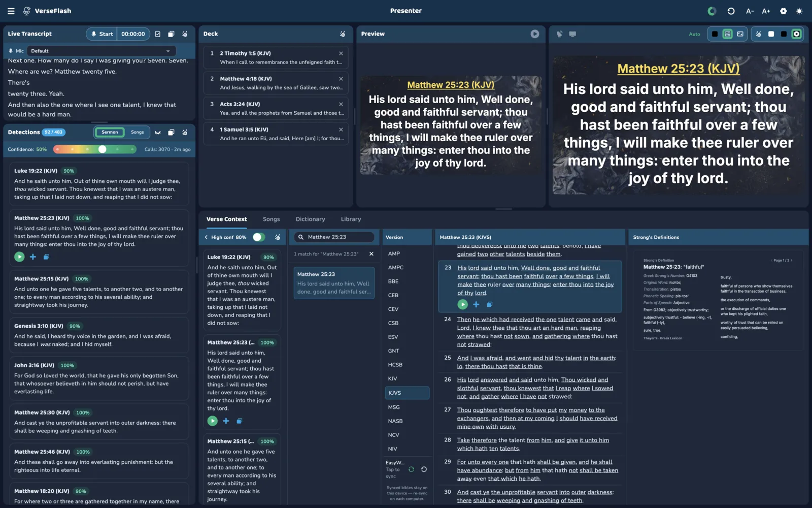This screenshot has width=812, height=508.
Task: Clear Detections list with broom icon
Action: [185, 132]
